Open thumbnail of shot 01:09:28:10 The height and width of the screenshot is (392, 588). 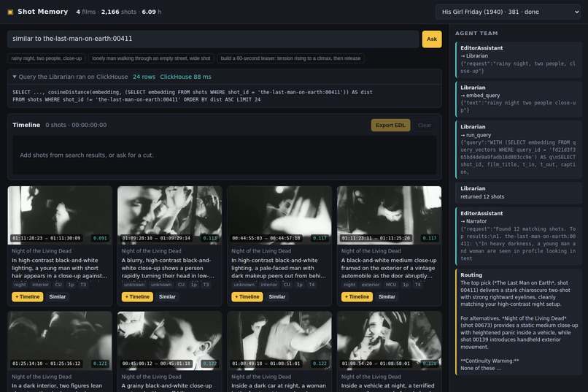(x=170, y=215)
